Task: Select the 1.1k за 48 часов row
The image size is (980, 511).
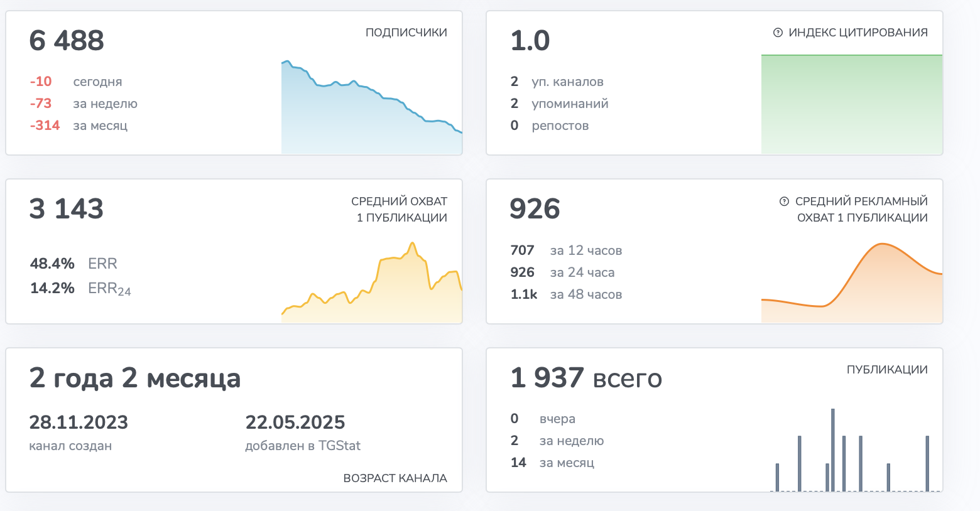Action: click(x=566, y=294)
